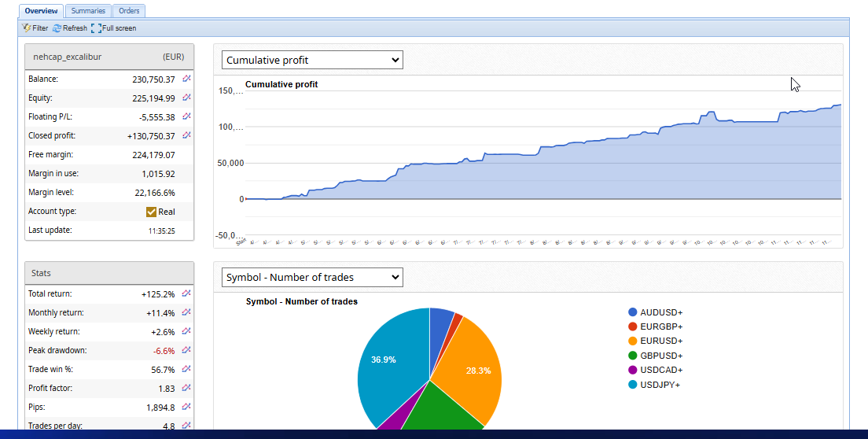Click chart icon next to Total return
The image size is (868, 439).
tap(186, 293)
